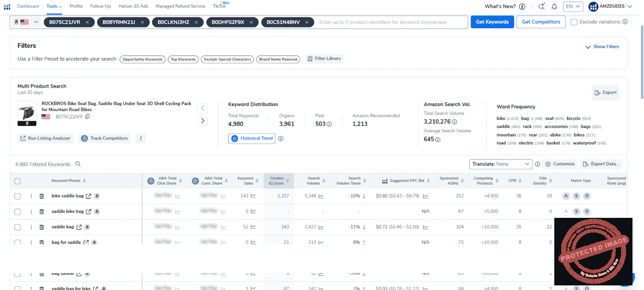Image resolution: width=644 pixels, height=290 pixels.
Task: Delete the bike saddle bag row with trash icon
Action: coord(41,196)
